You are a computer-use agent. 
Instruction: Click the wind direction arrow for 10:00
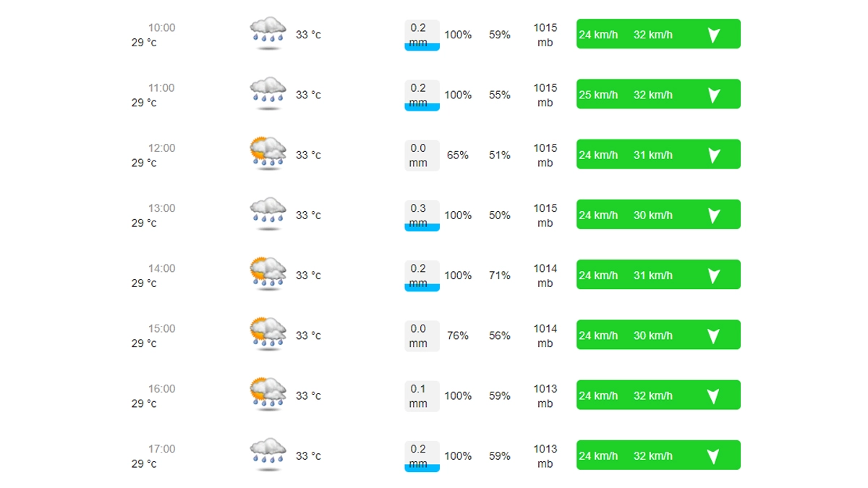tap(713, 35)
